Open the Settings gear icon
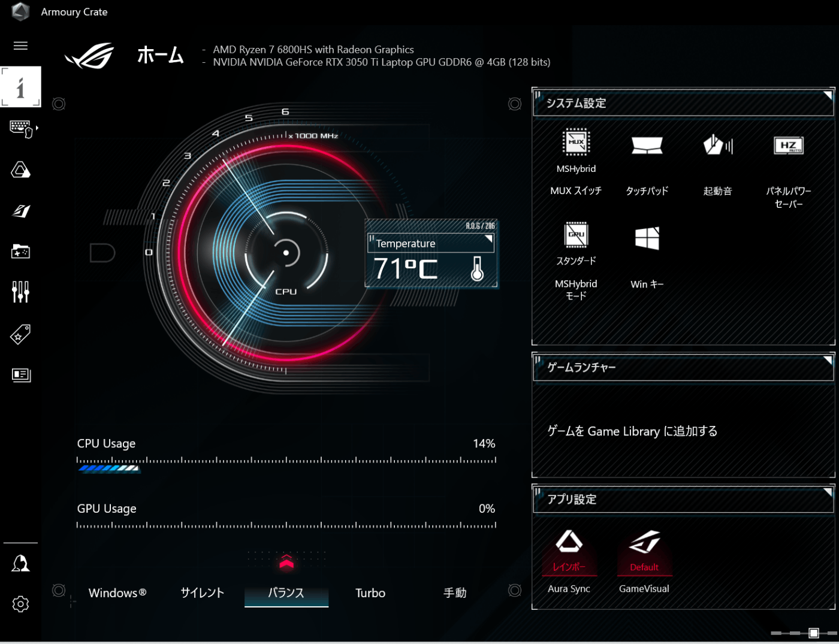The height and width of the screenshot is (644, 839). pyautogui.click(x=20, y=604)
